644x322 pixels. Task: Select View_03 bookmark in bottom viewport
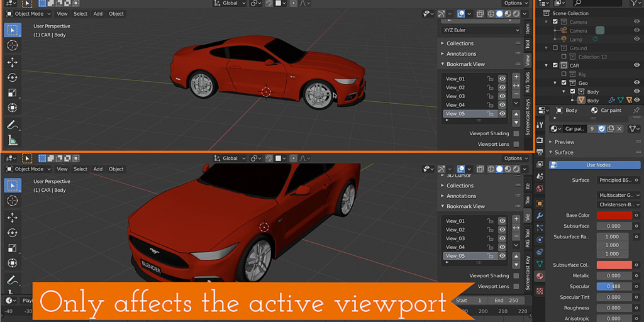click(455, 238)
